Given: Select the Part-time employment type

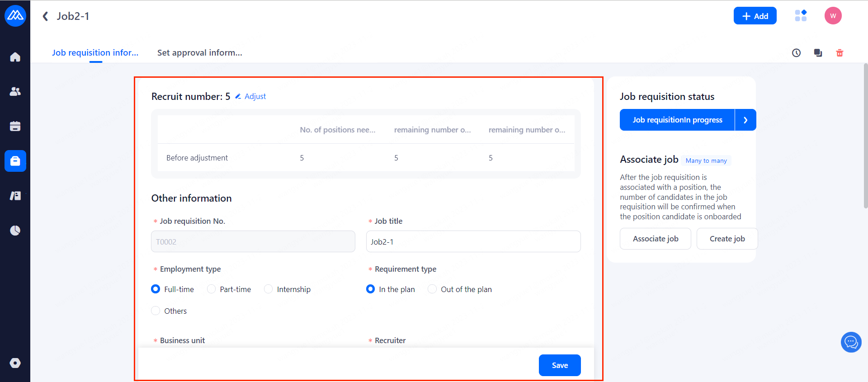Looking at the screenshot, I should click(x=212, y=289).
